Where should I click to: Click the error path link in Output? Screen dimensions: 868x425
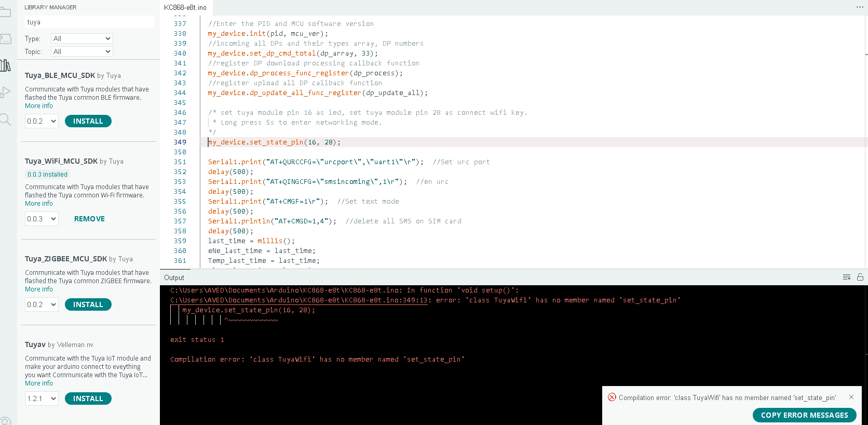pyautogui.click(x=299, y=300)
